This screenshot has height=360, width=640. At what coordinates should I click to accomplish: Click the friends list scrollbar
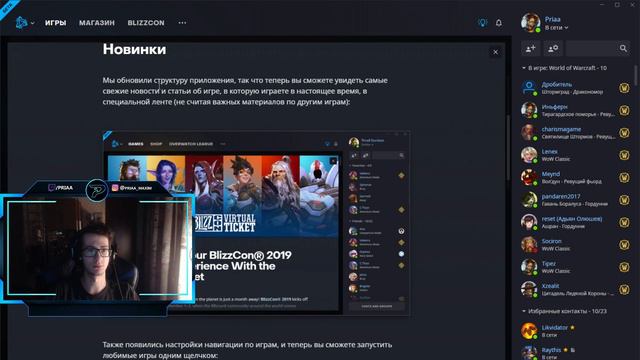[636, 76]
